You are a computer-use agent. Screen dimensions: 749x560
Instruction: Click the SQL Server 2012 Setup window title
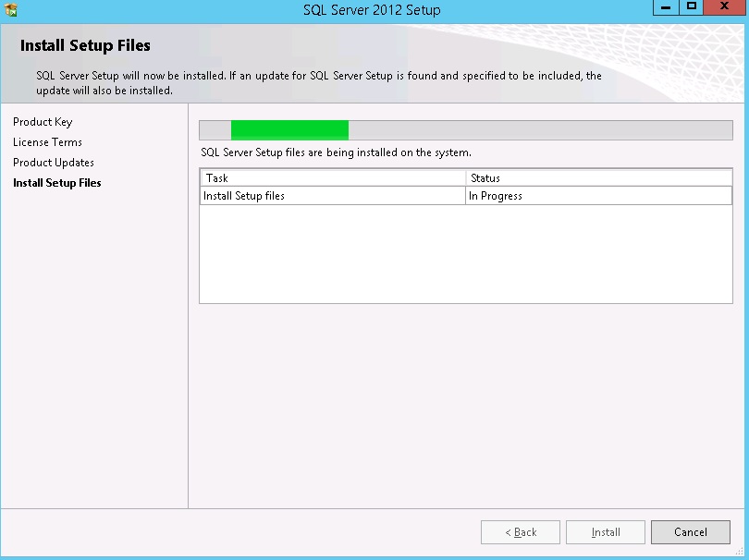pos(372,10)
